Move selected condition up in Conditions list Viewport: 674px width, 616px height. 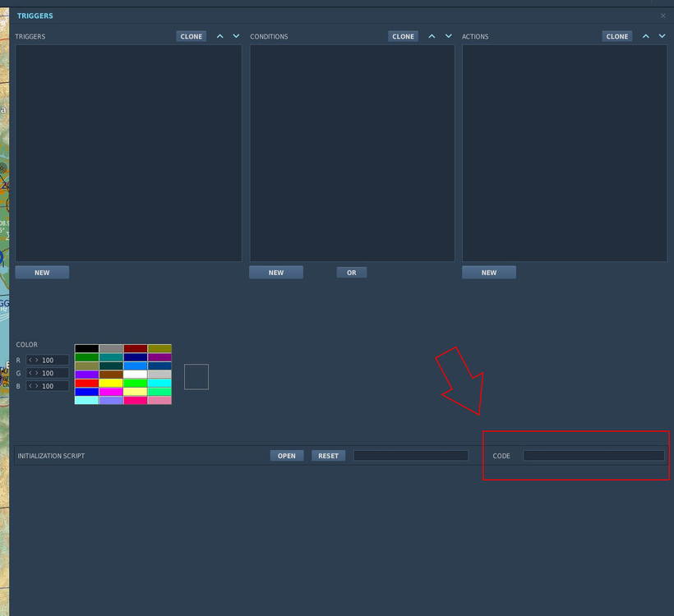432,36
